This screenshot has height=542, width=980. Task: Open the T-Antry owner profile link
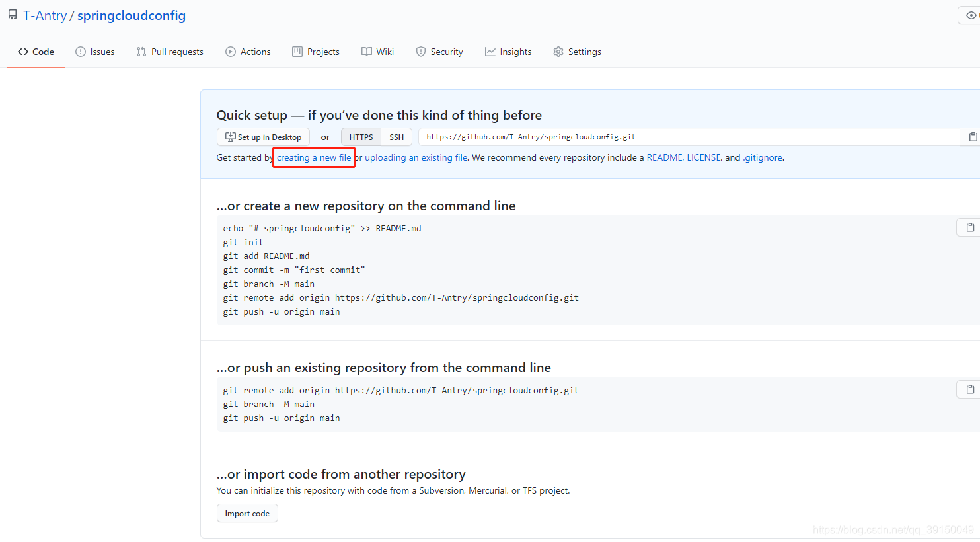click(x=45, y=15)
